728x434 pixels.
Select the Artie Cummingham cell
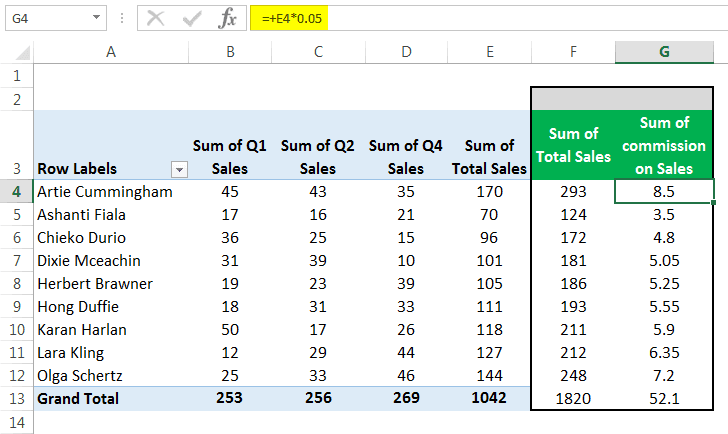tap(111, 191)
